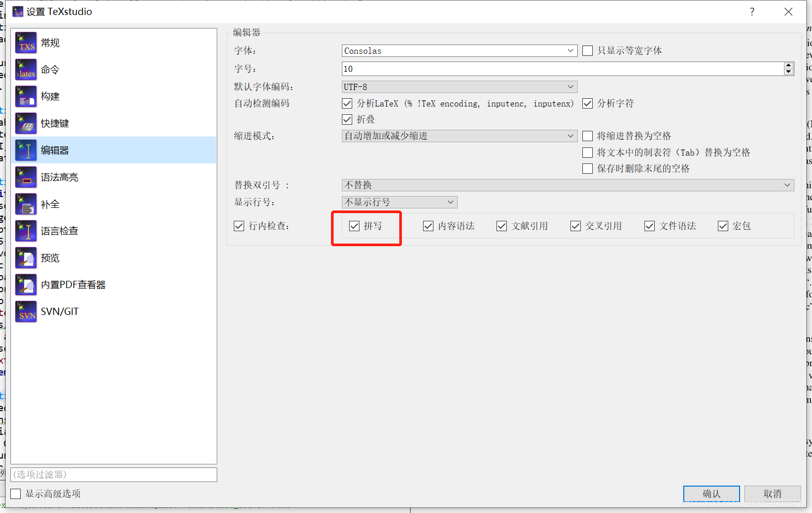Open the 命令 latex icon
Screen dimensions: 812x513
[26, 69]
